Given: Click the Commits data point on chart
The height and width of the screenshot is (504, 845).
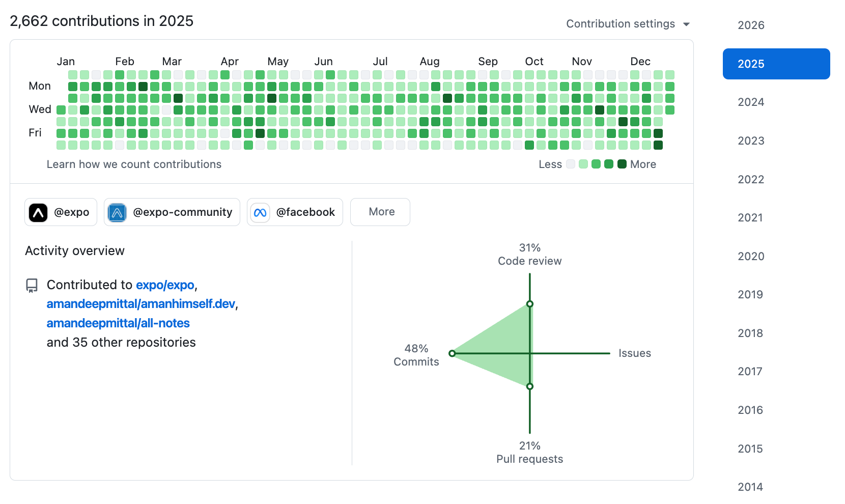Looking at the screenshot, I should 452,353.
